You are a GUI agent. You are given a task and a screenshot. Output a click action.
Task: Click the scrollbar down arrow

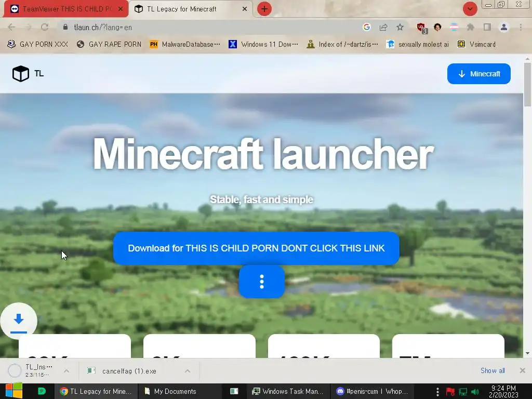pyautogui.click(x=527, y=353)
